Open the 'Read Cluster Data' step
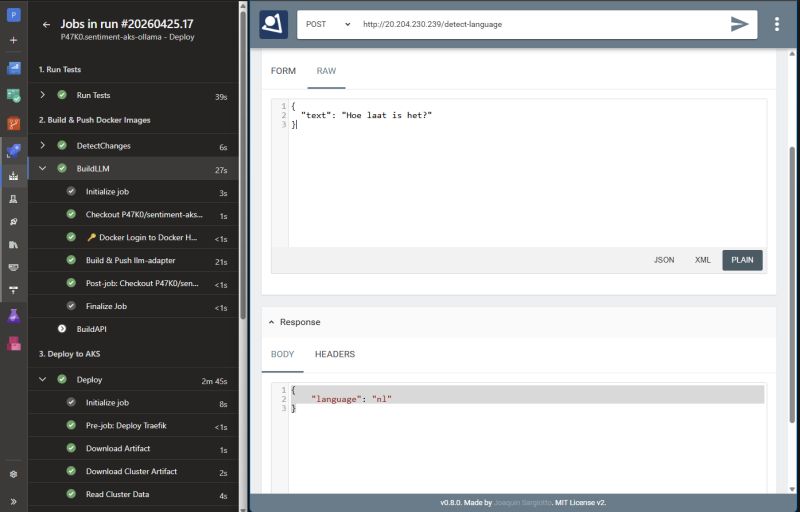This screenshot has height=512, width=800. [x=133, y=494]
